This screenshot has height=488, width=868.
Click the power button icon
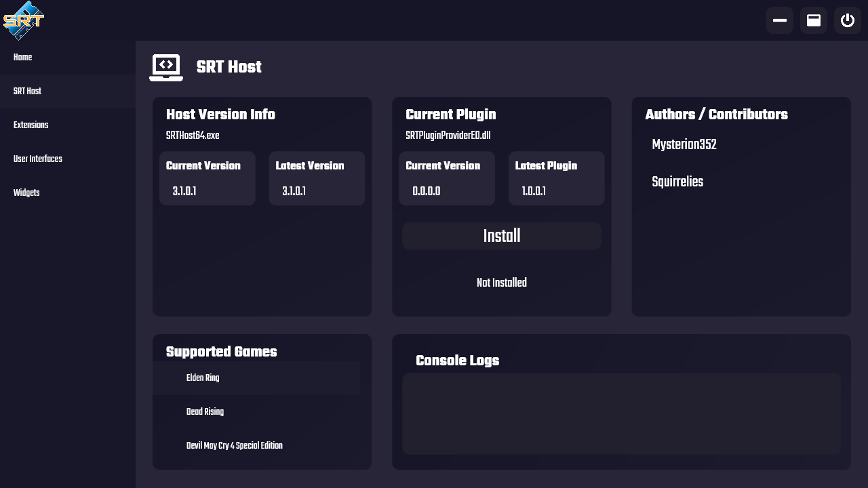848,20
